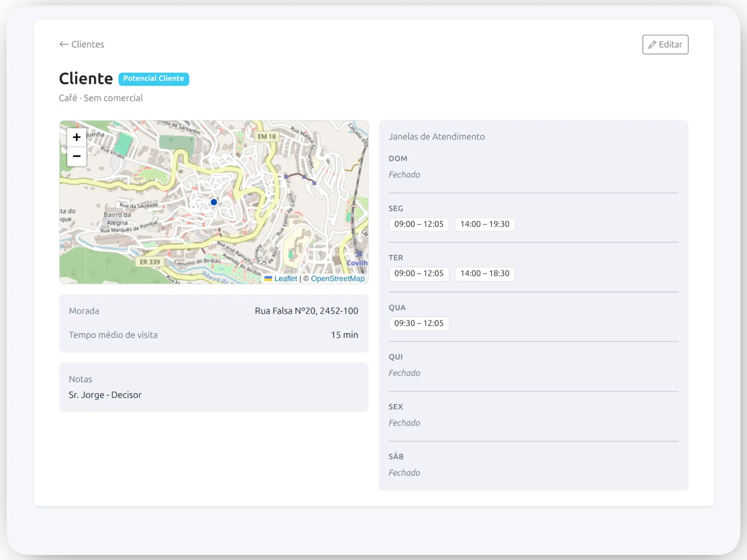
Task: Click the Editar button
Action: [665, 44]
